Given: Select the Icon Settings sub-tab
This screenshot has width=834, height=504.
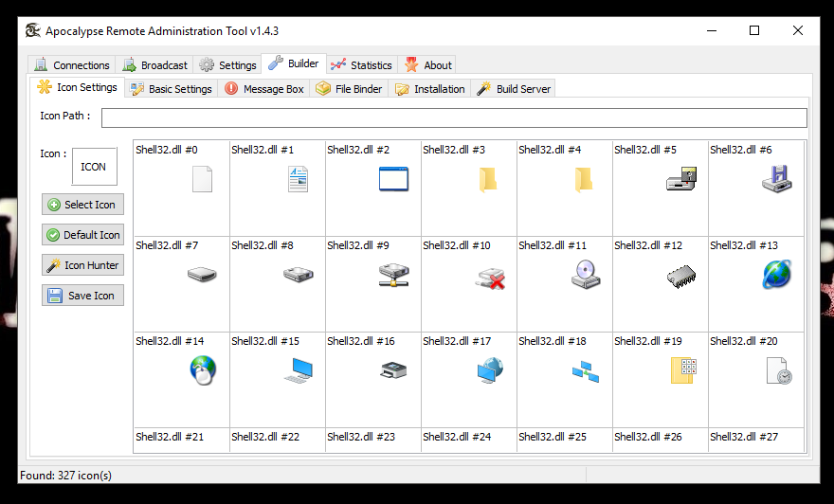Looking at the screenshot, I should tap(77, 87).
